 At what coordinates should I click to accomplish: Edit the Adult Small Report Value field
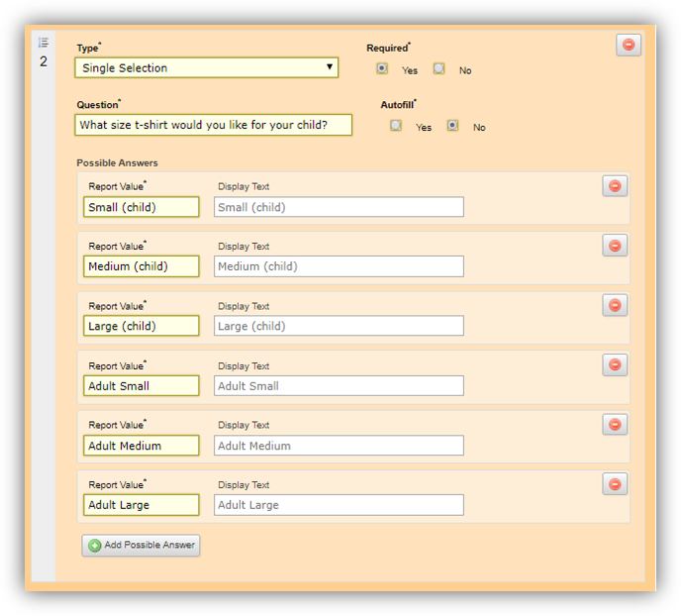click(141, 386)
